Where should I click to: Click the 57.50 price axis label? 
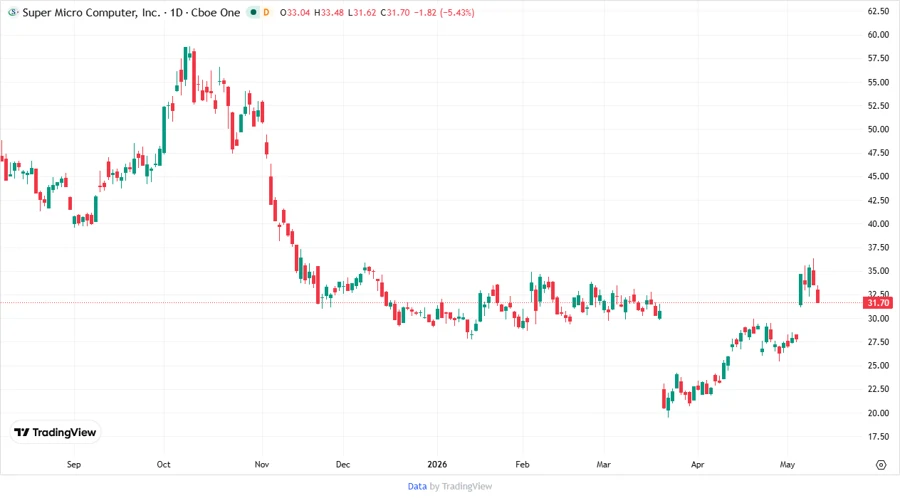(878, 58)
